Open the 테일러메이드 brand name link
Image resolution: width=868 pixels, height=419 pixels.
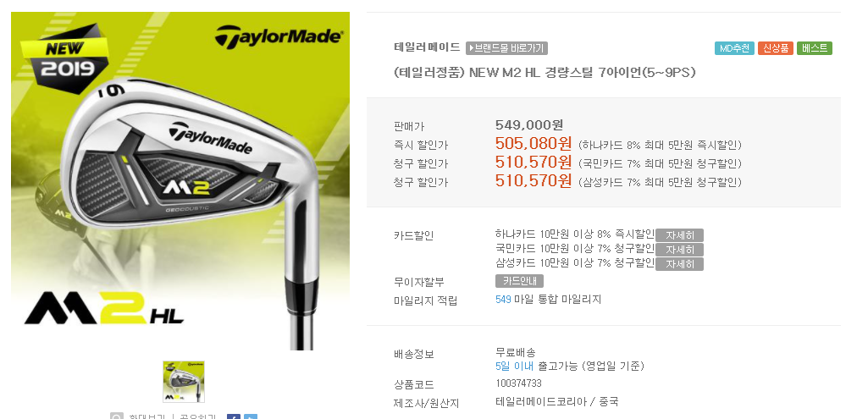click(x=427, y=47)
